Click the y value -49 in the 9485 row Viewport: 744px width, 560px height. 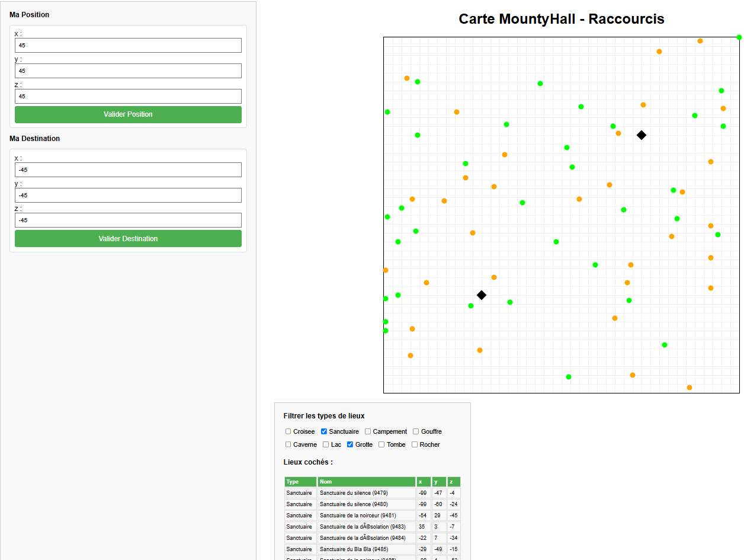(x=438, y=549)
